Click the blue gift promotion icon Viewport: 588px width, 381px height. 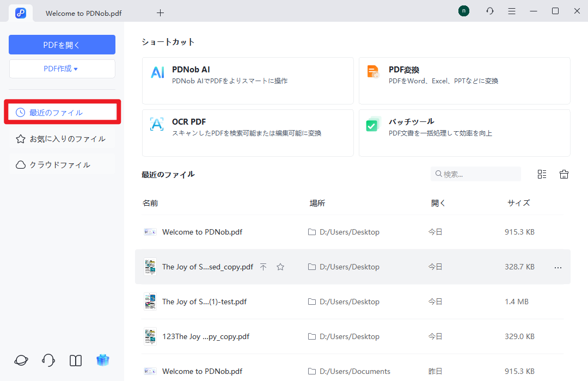tap(103, 360)
